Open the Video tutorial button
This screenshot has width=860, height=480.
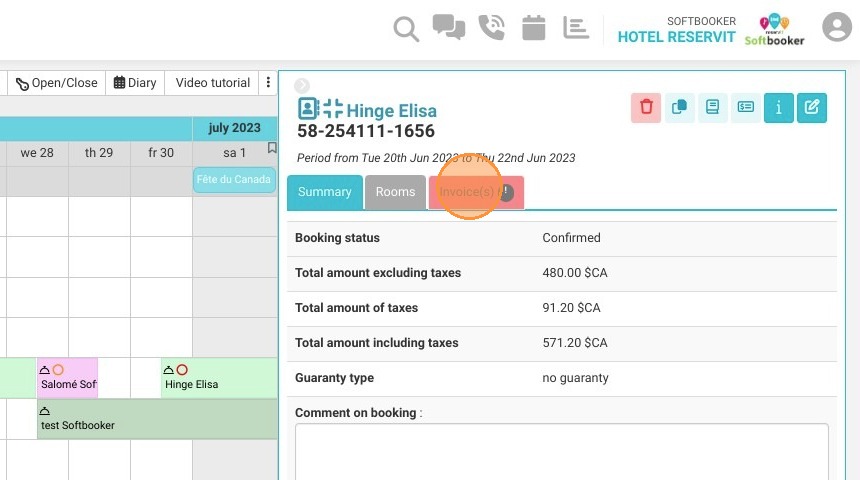212,83
